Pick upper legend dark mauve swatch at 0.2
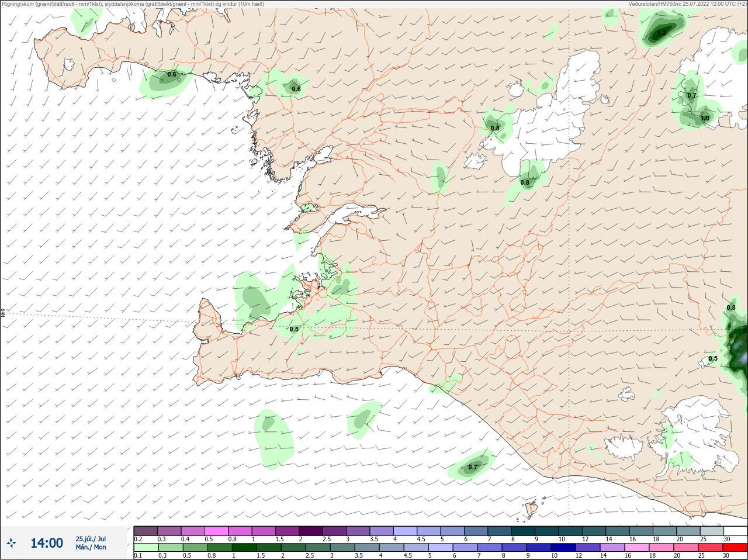Viewport: 748px width, 560px height. point(146,530)
